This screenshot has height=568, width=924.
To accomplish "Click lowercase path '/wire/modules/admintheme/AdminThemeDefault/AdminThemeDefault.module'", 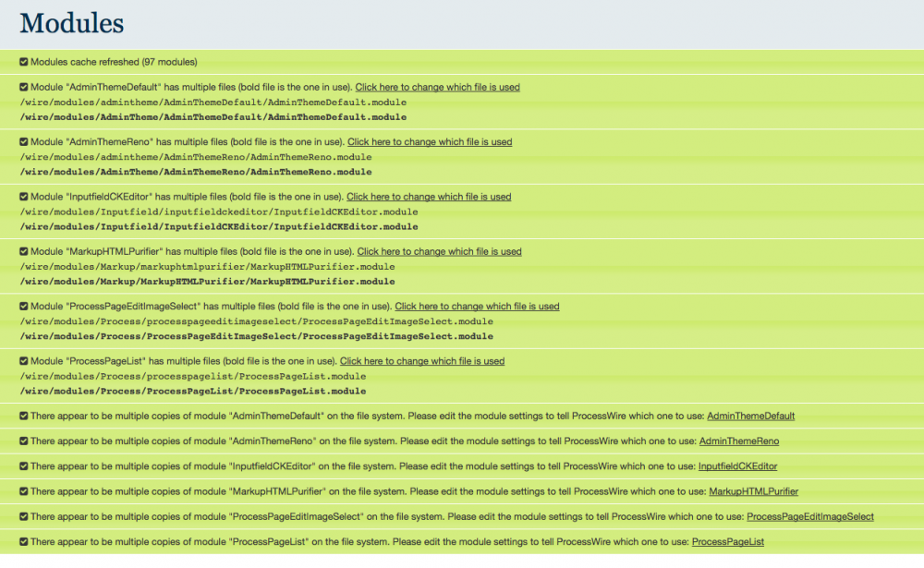I will (213, 103).
